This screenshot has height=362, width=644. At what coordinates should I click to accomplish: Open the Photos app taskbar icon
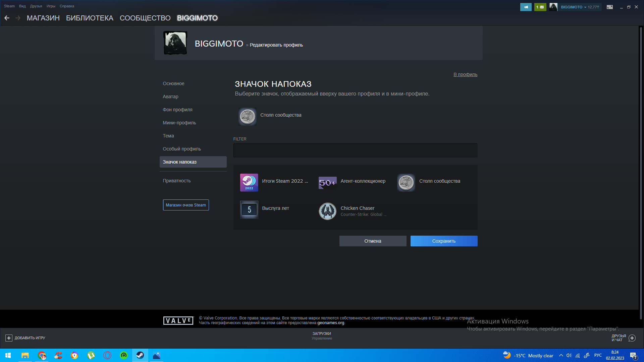[x=157, y=355]
